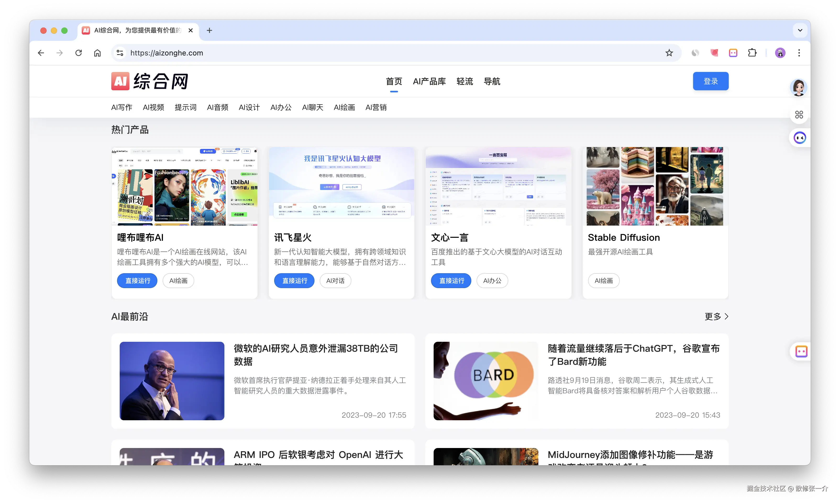840x504 pixels.
Task: Open the Chrome extensions puzzle icon
Action: click(752, 53)
